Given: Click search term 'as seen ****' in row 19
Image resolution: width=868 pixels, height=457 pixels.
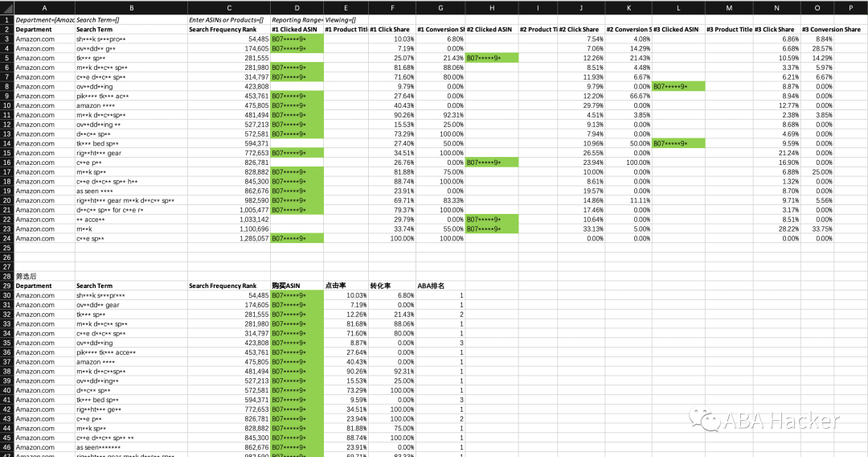Looking at the screenshot, I should tap(131, 191).
